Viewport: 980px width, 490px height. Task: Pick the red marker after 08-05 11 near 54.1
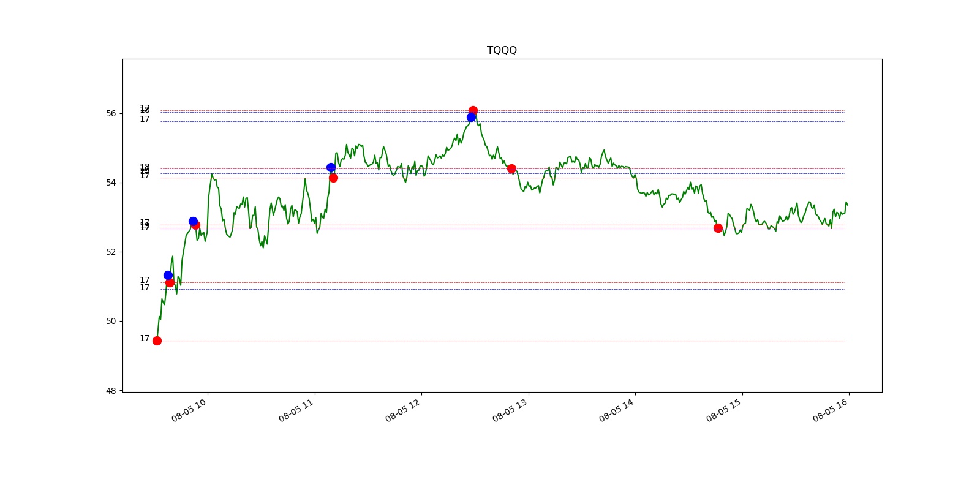(x=333, y=178)
